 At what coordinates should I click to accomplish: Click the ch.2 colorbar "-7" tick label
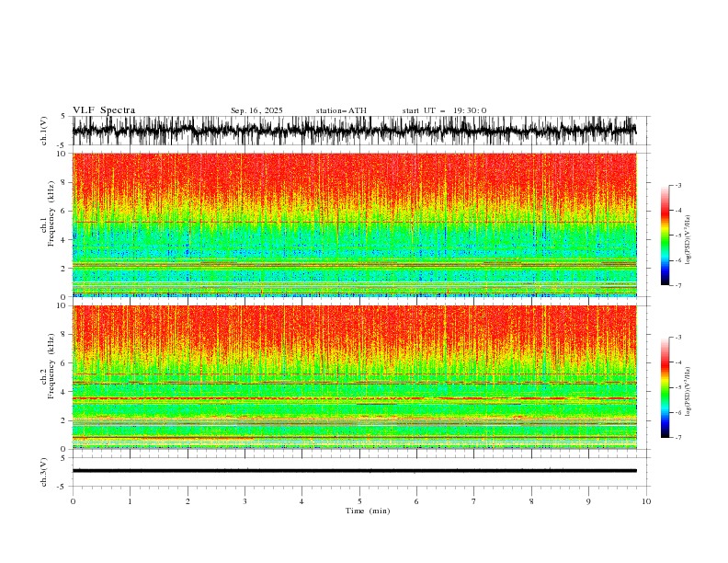point(677,437)
